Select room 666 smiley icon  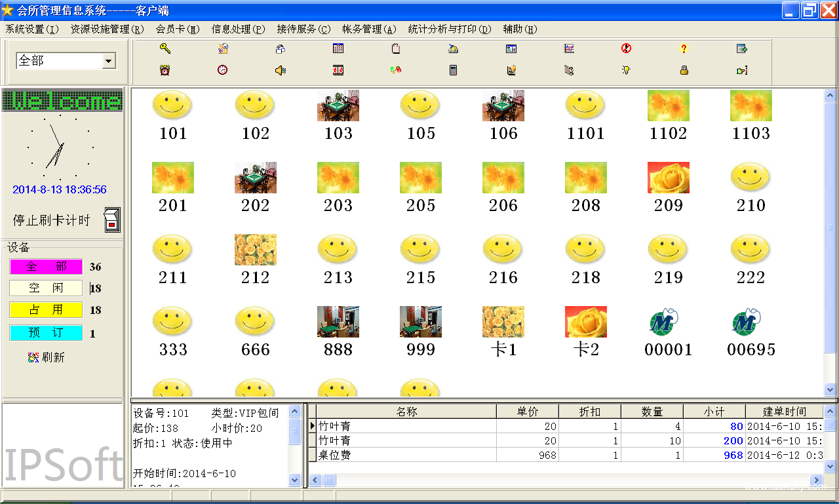(255, 322)
